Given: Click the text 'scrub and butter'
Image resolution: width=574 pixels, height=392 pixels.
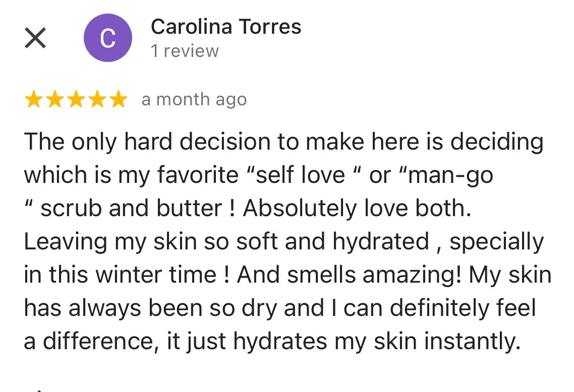Looking at the screenshot, I should coord(131,208).
